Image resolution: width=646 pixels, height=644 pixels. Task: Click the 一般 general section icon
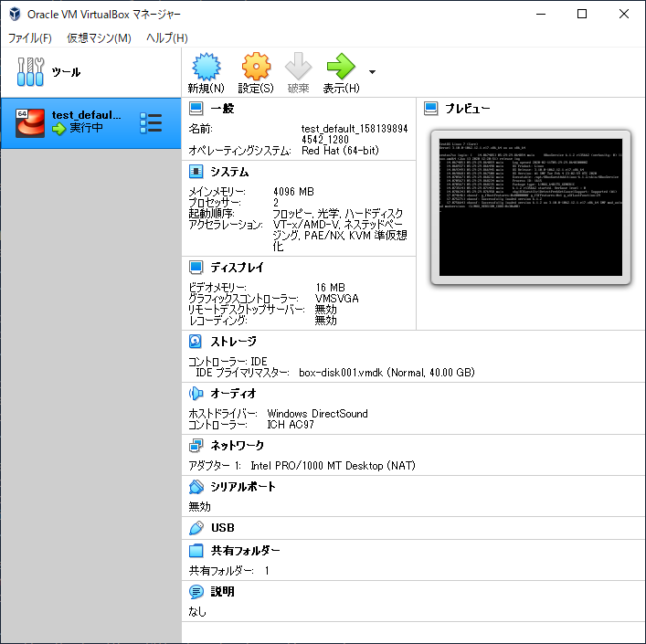(x=196, y=109)
